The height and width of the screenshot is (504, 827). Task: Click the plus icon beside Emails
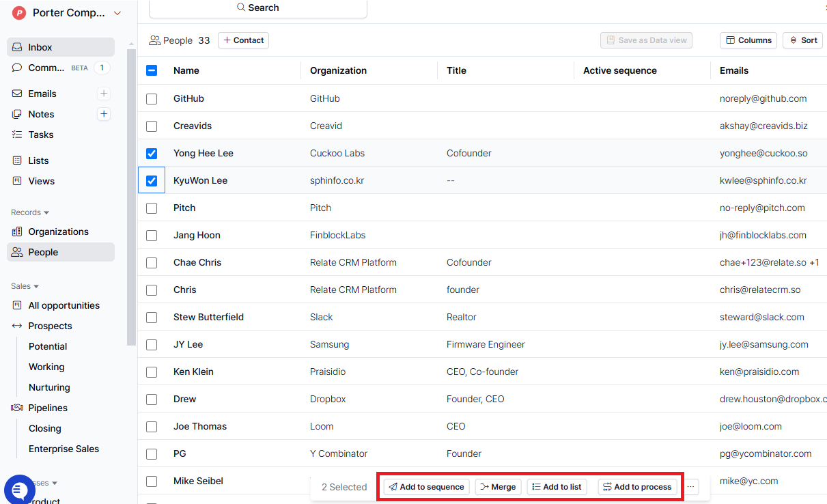tap(103, 93)
